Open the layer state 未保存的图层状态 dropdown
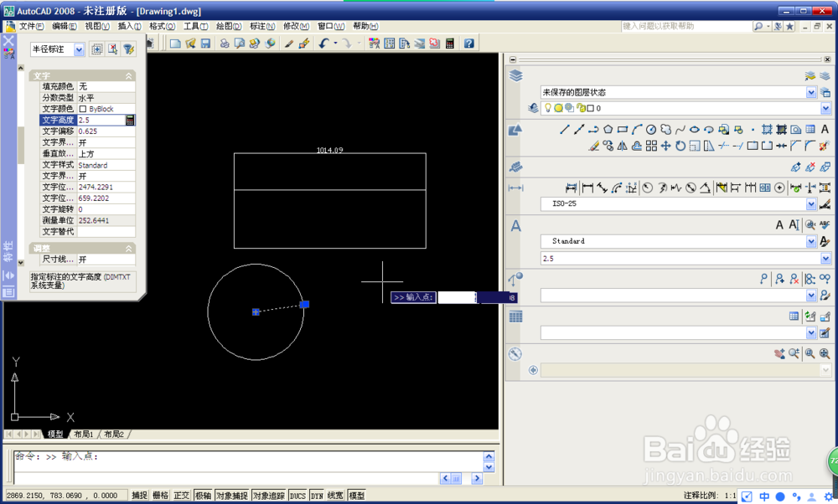The height and width of the screenshot is (504, 838). 810,92
